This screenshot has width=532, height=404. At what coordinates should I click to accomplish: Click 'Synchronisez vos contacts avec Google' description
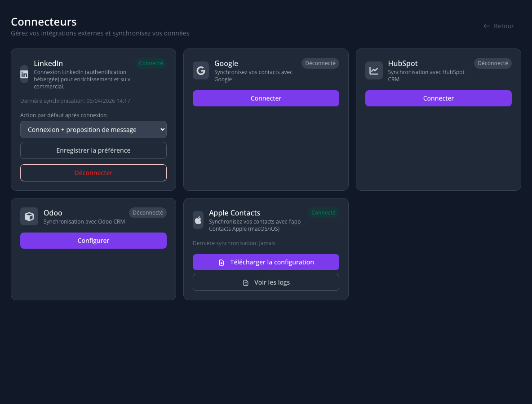253,75
